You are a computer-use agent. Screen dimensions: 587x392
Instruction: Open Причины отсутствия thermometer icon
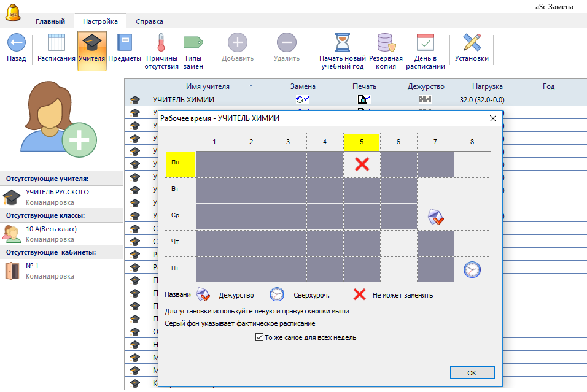coord(161,42)
